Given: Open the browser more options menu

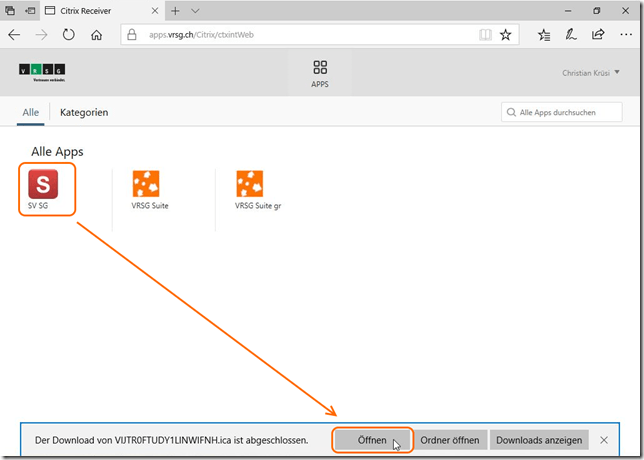Looking at the screenshot, I should coord(624,34).
